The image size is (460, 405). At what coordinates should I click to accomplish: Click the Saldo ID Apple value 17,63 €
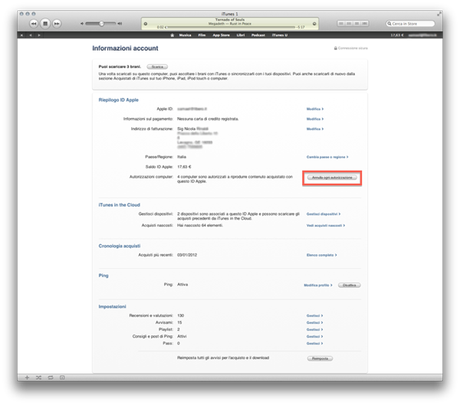(184, 167)
